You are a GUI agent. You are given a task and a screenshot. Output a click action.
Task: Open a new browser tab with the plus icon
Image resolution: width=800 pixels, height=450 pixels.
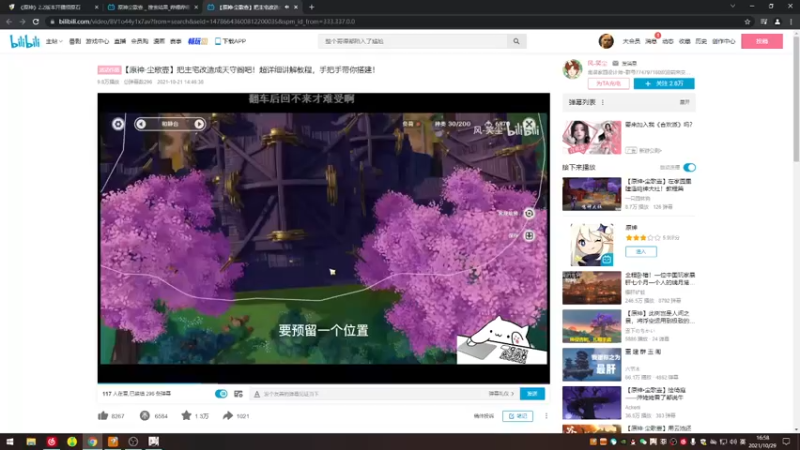pyautogui.click(x=312, y=7)
